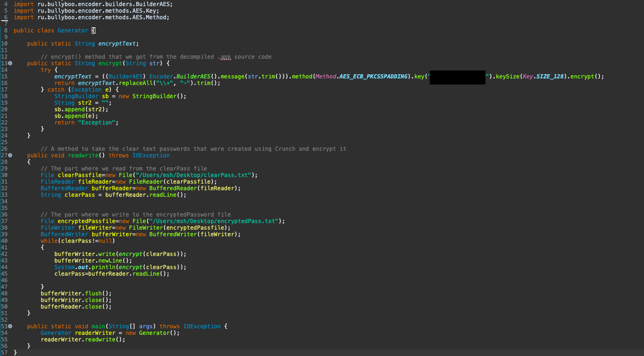The height and width of the screenshot is (356, 644).
Task: Collapse the main method fold marker
Action: [x=10, y=326]
